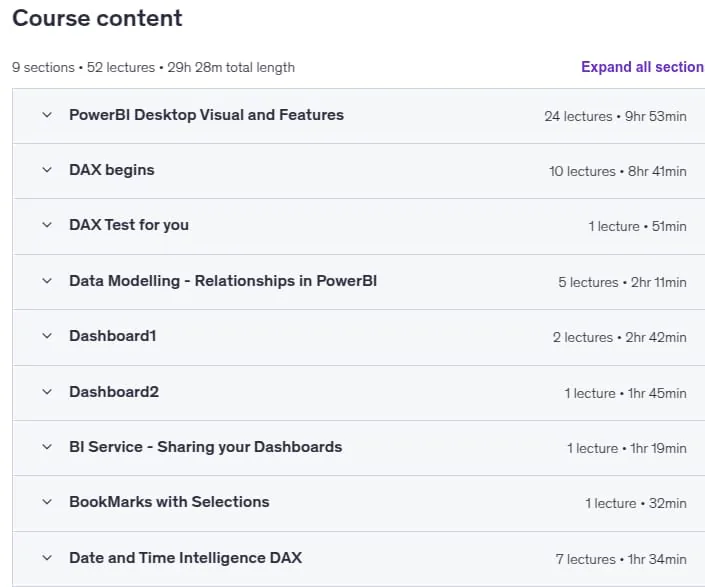Open the Dashboard1 section title

(x=112, y=336)
